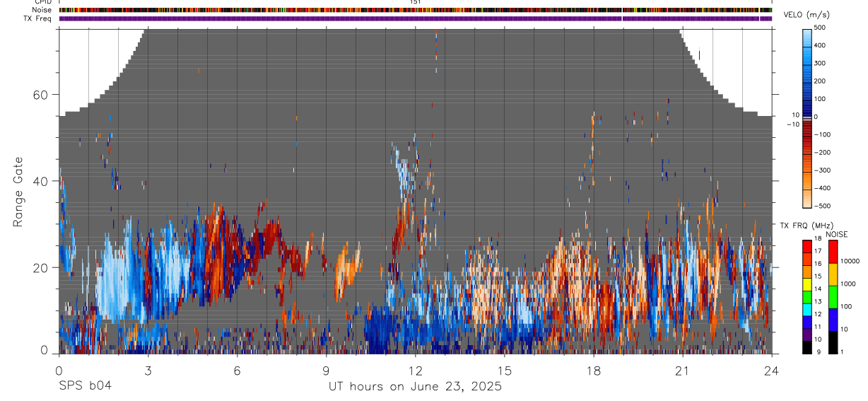
Task: Click the blue NOISE swatch below 100
Action: (x=832, y=320)
